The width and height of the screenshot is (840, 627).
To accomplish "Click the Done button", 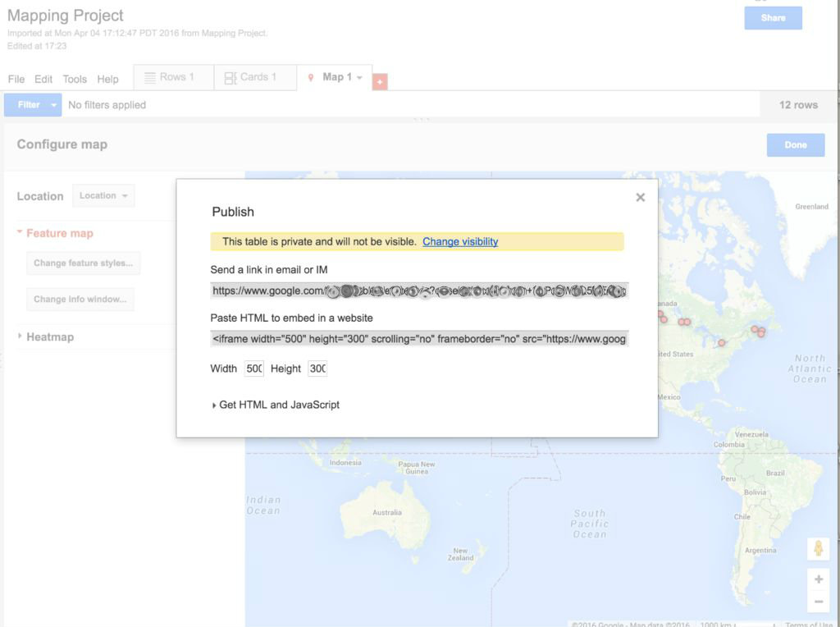I will tap(796, 145).
